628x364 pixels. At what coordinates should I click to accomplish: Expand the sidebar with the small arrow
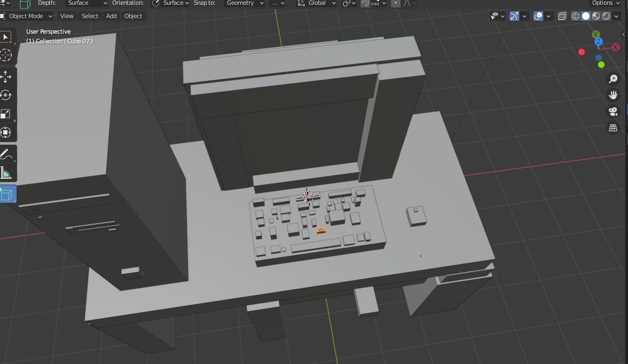pos(623,35)
